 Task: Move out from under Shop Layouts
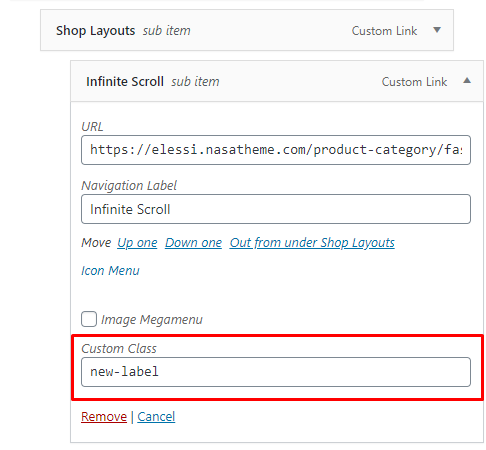(x=312, y=243)
